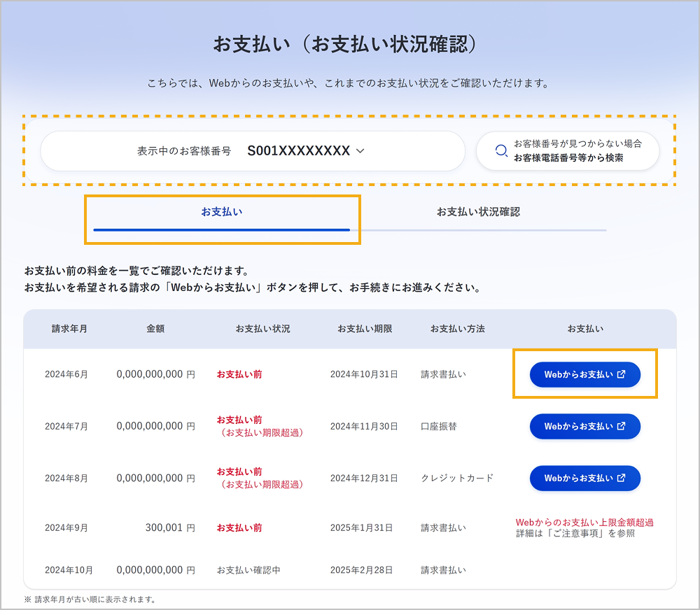Click Webからお支払い for 2024年7月

[x=584, y=426]
